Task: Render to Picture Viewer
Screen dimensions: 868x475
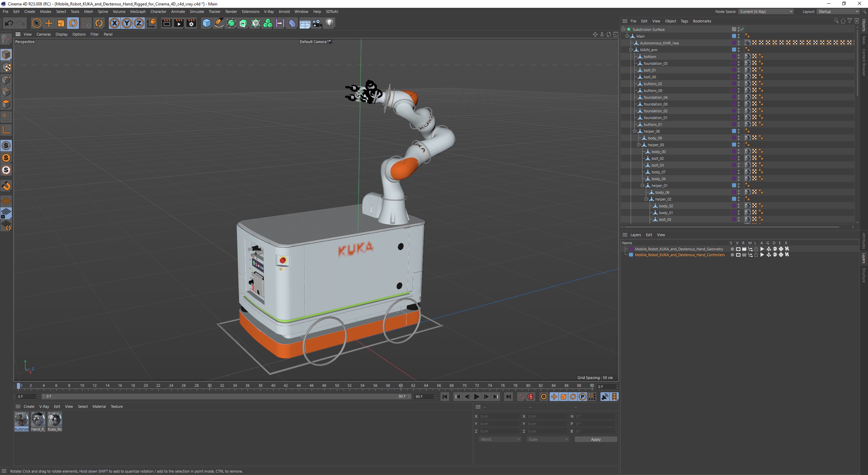Action: click(179, 23)
